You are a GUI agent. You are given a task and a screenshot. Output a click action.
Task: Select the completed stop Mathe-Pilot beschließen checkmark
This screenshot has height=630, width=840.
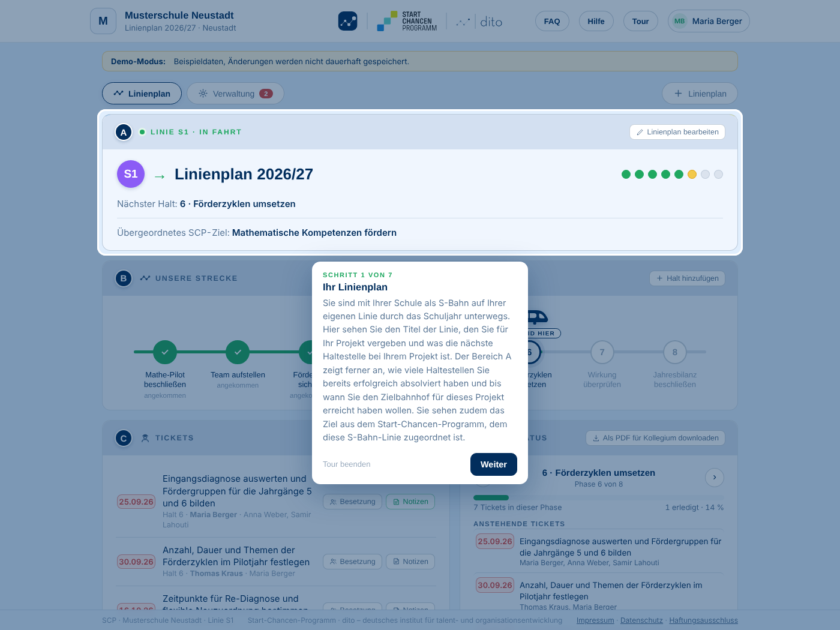(165, 352)
